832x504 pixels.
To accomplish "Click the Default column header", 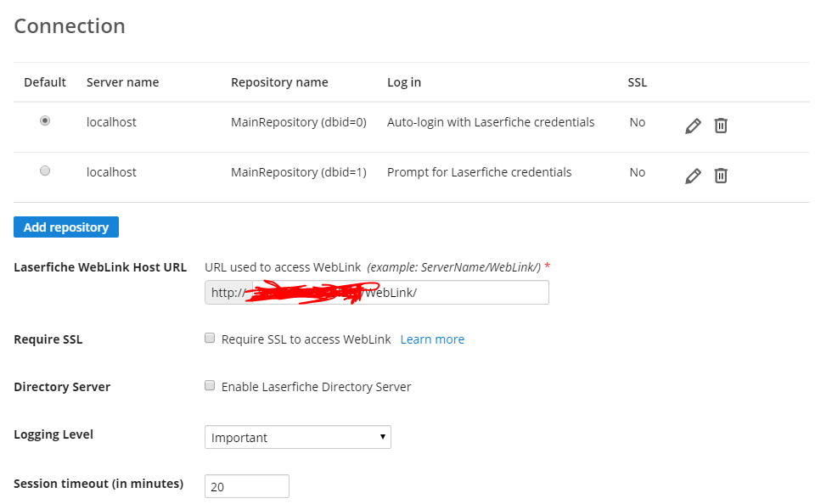I will [x=45, y=82].
